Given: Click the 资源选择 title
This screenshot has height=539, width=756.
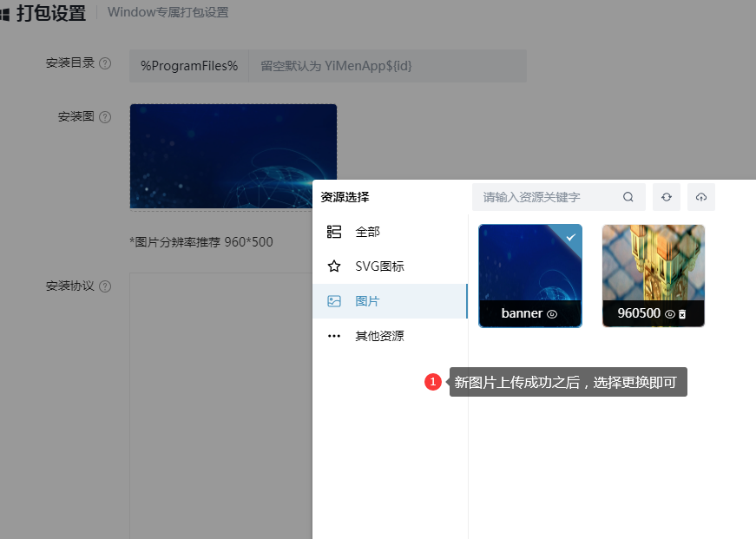Looking at the screenshot, I should coord(345,197).
